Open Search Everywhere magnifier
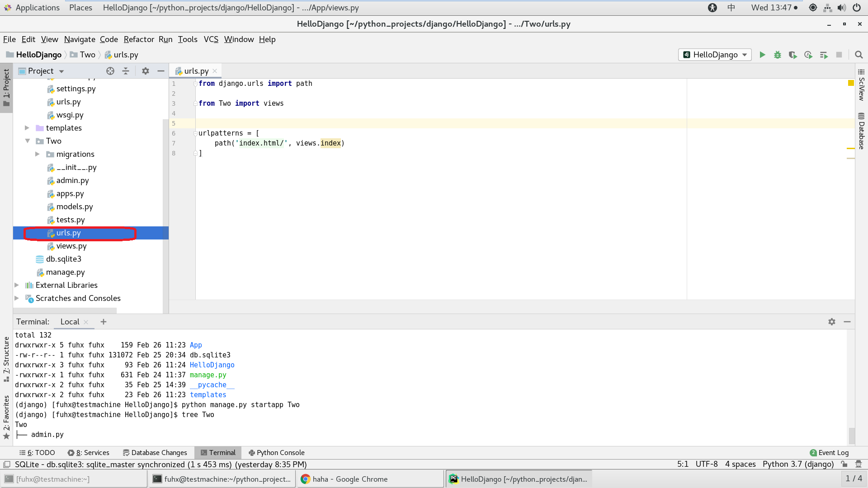Screen dimensions: 868x488 (x=859, y=55)
